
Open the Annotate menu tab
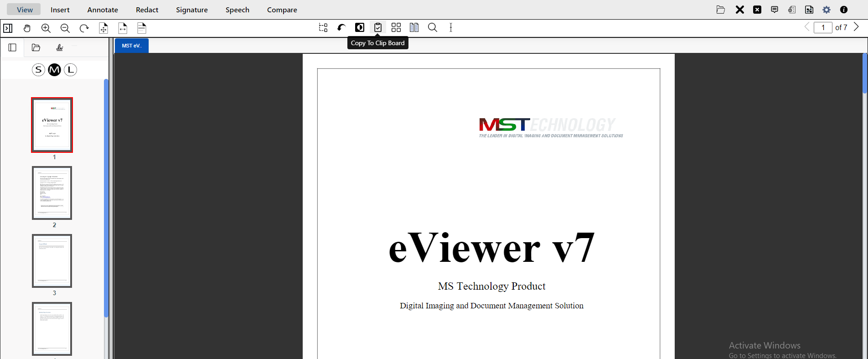(103, 10)
